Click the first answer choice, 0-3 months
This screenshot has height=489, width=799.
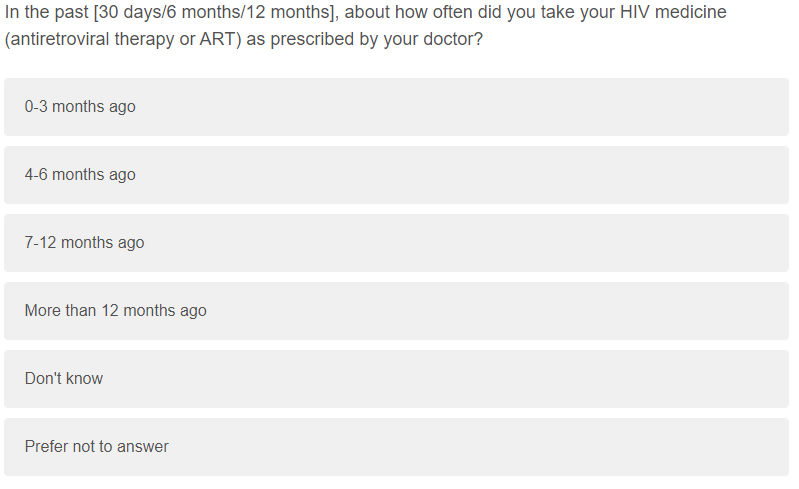[396, 107]
